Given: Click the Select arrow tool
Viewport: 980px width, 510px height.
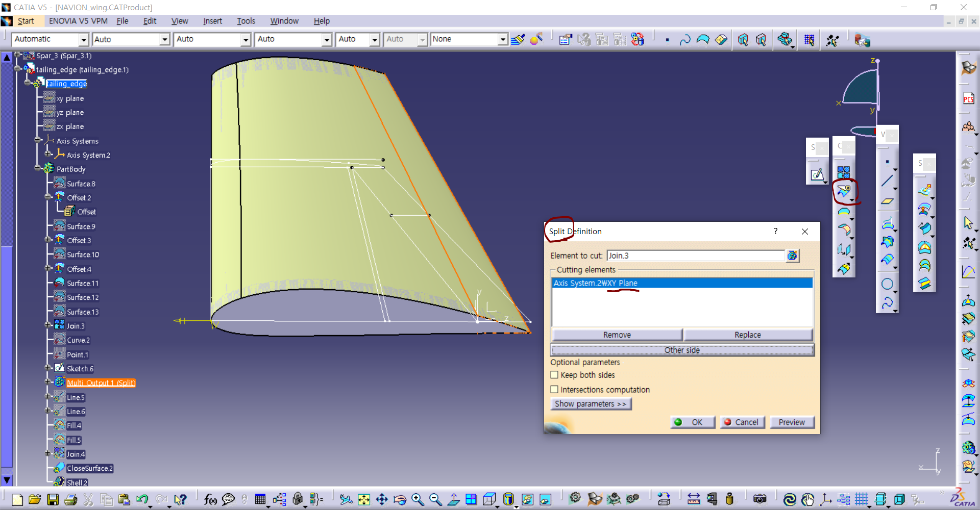Looking at the screenshot, I should click(x=968, y=223).
